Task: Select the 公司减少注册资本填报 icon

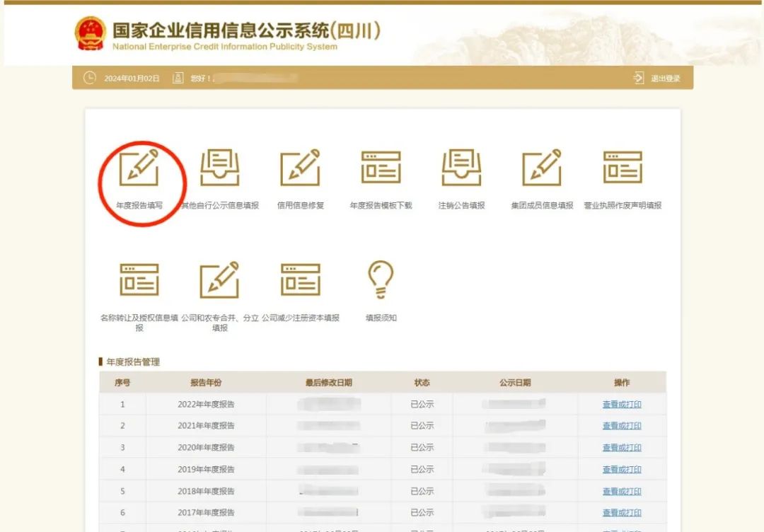Action: [300, 280]
